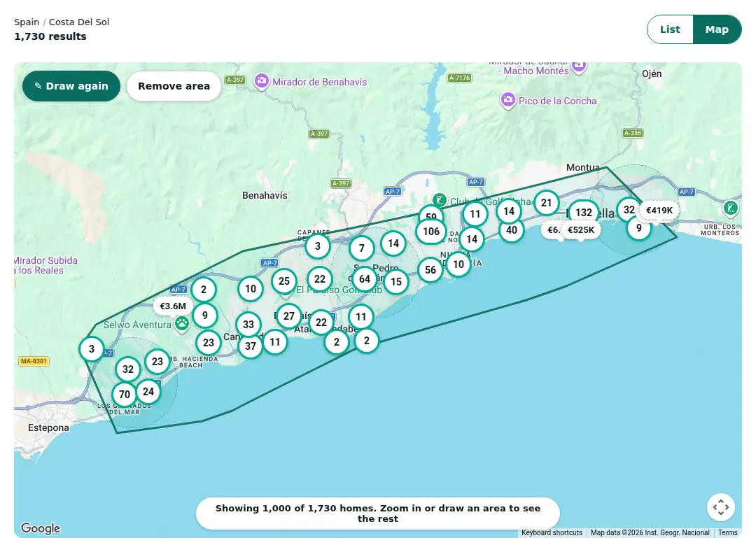Open the cluster marker labeled 37
Screen dimensions: 756x538
pos(250,346)
